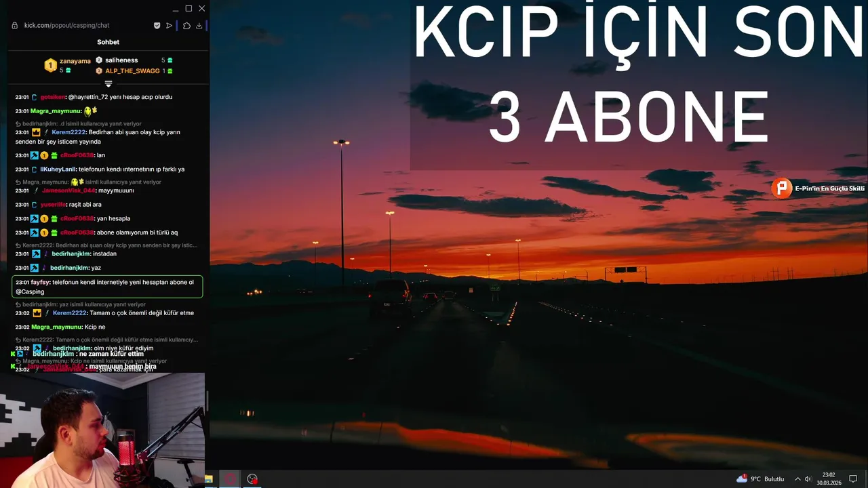
Task: Click the bronze rank 3 badge beside ALP_THE_SWAGG
Action: [99, 71]
